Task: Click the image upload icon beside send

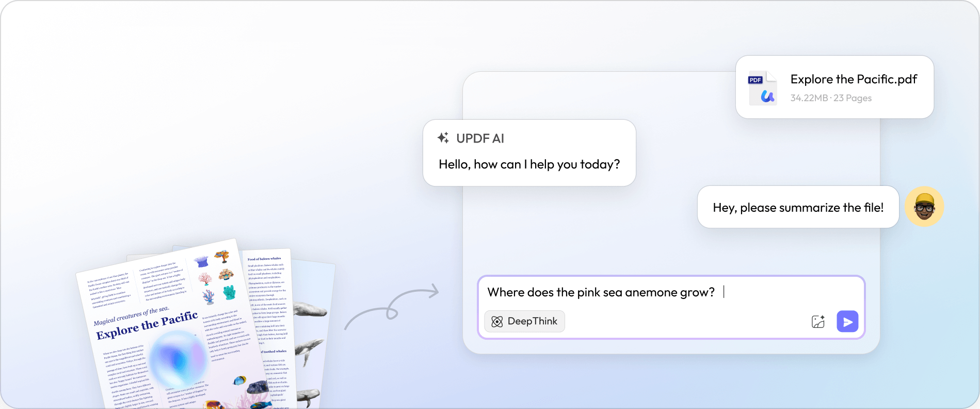Action: point(818,322)
